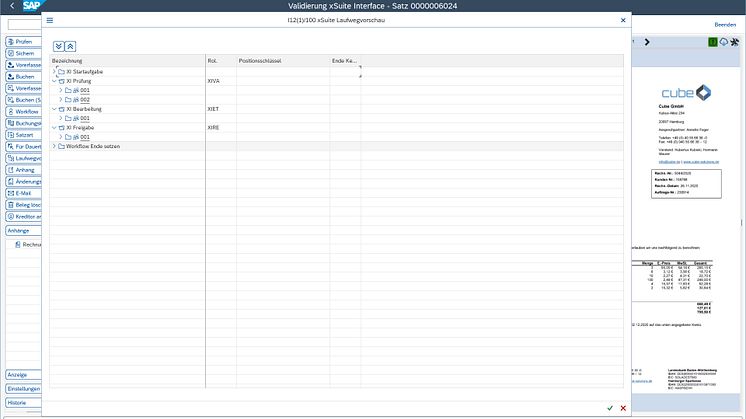Expand the XI Startaufgabe node
746x419 pixels.
[54, 72]
